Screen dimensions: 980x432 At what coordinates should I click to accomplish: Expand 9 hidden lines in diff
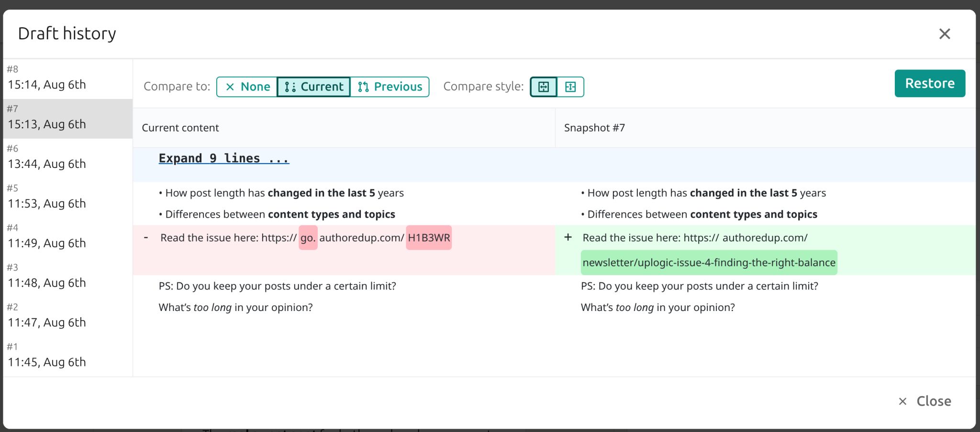(224, 158)
